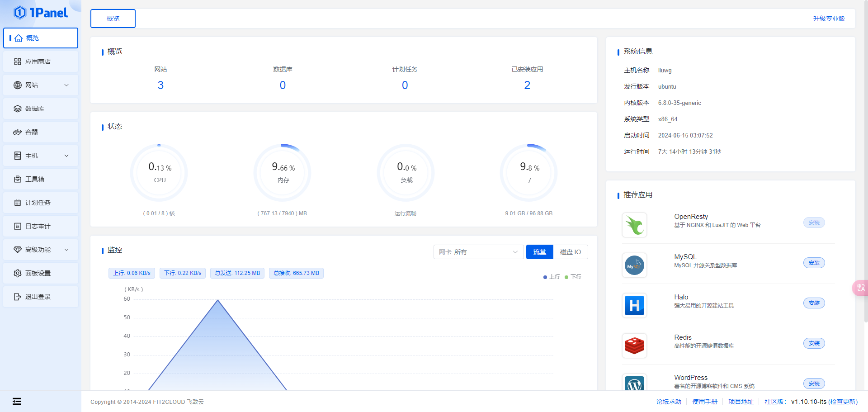Switch monitor to Traffic (流量) view

pyautogui.click(x=539, y=252)
